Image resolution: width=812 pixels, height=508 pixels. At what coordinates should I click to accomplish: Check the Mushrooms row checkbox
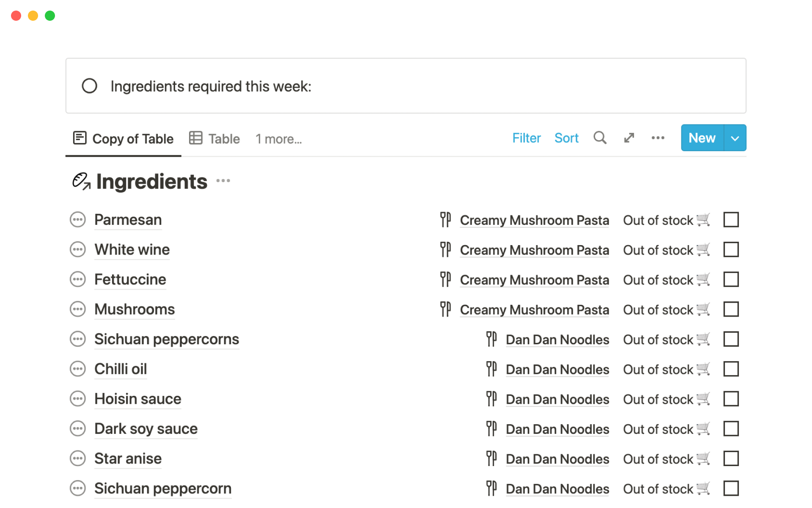tap(731, 309)
